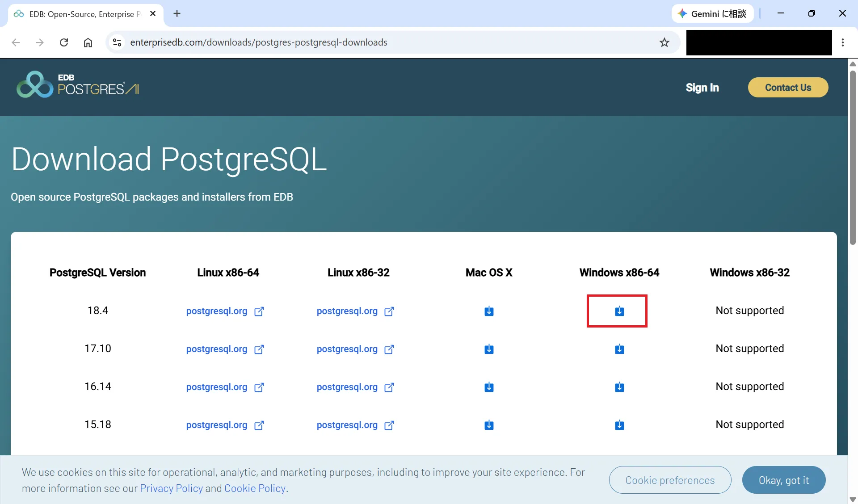Screen dimensions: 858x504
Task: Open the browser home page
Action: coord(88,42)
